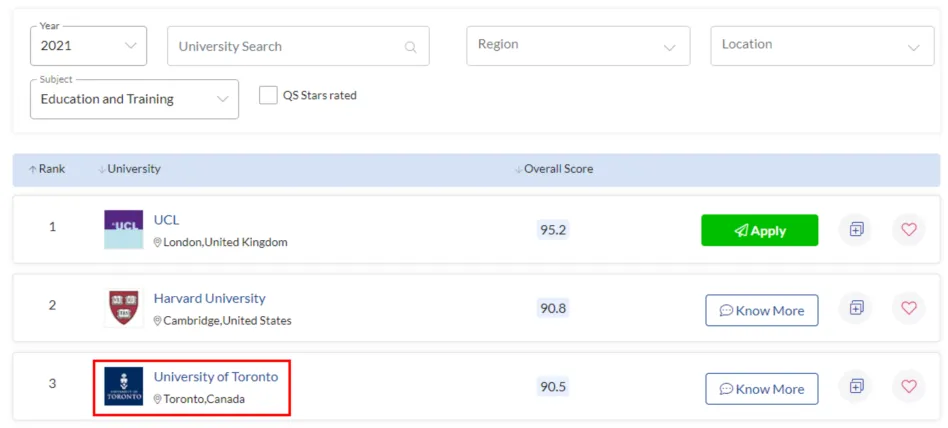Click Know More for University of Toronto
948x428 pixels.
point(762,389)
